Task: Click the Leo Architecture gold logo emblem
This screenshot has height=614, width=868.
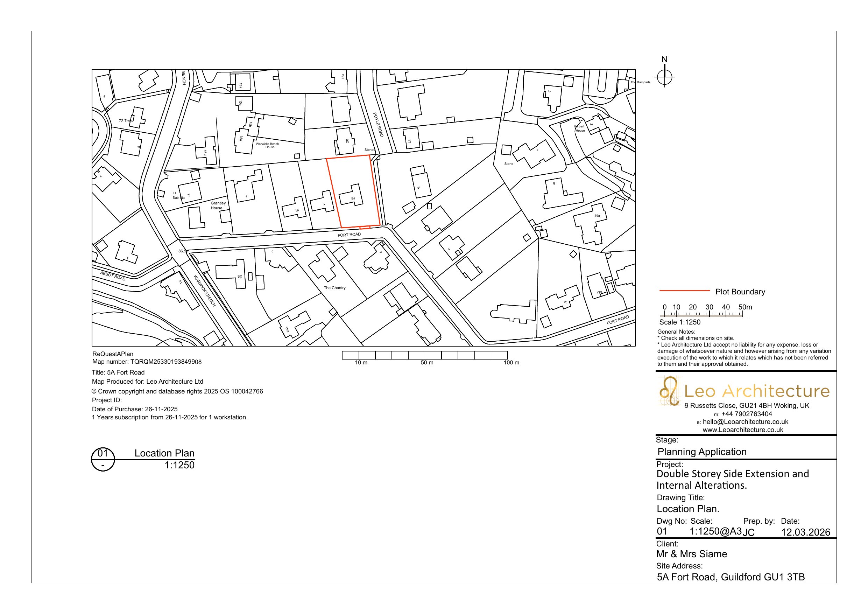Action: pos(669,391)
